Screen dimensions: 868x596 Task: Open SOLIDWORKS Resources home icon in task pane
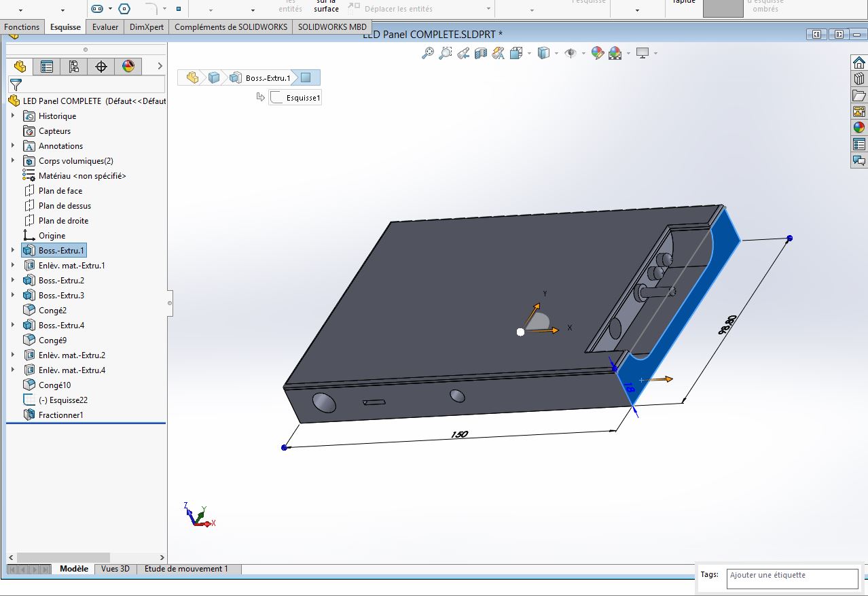click(859, 63)
